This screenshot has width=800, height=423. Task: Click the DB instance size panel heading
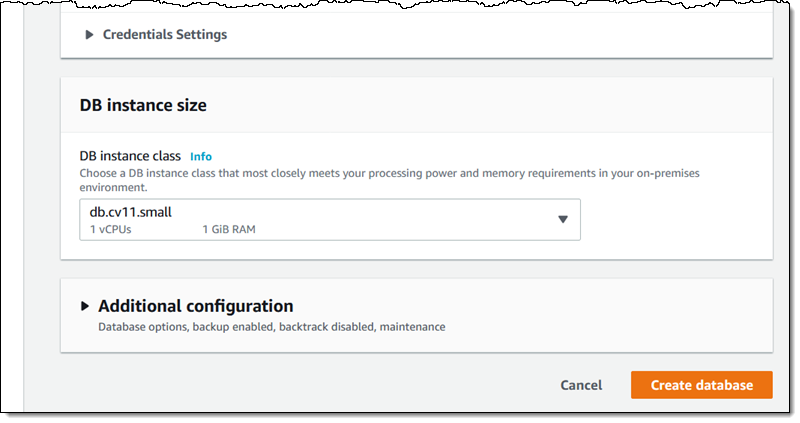click(143, 104)
